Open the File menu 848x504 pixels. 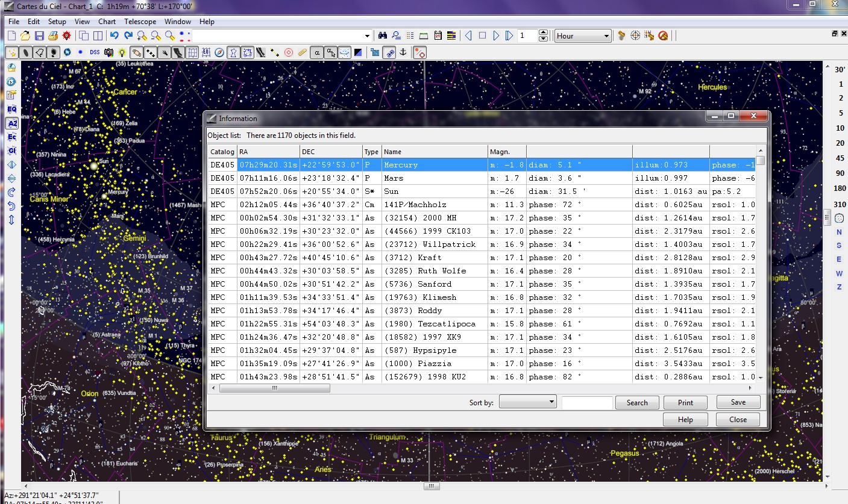coord(14,22)
